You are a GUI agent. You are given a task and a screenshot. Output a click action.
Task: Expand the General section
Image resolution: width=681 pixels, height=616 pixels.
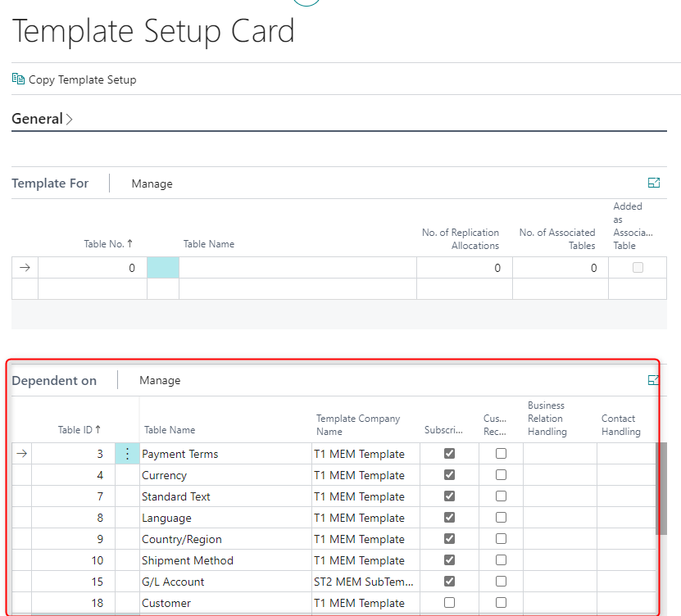pyautogui.click(x=37, y=119)
